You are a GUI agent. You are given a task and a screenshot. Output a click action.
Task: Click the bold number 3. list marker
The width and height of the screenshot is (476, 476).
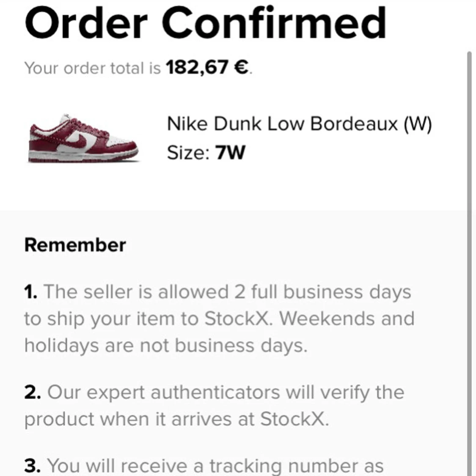(32, 466)
